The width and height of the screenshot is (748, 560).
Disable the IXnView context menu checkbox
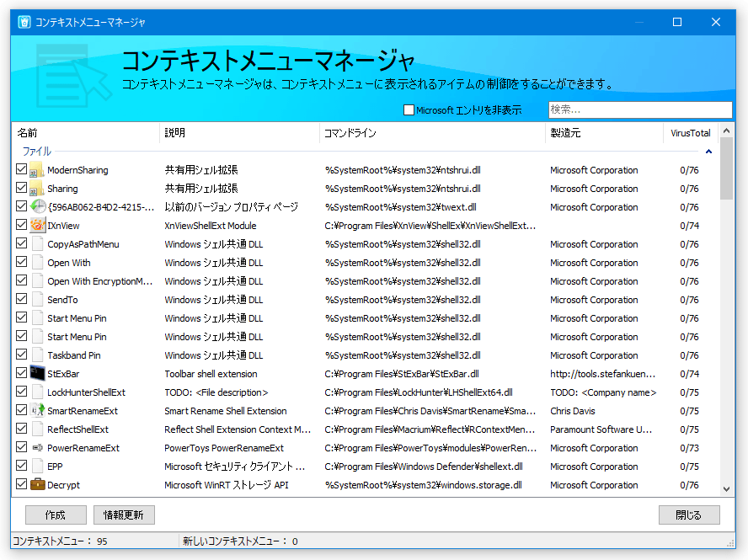(x=21, y=225)
